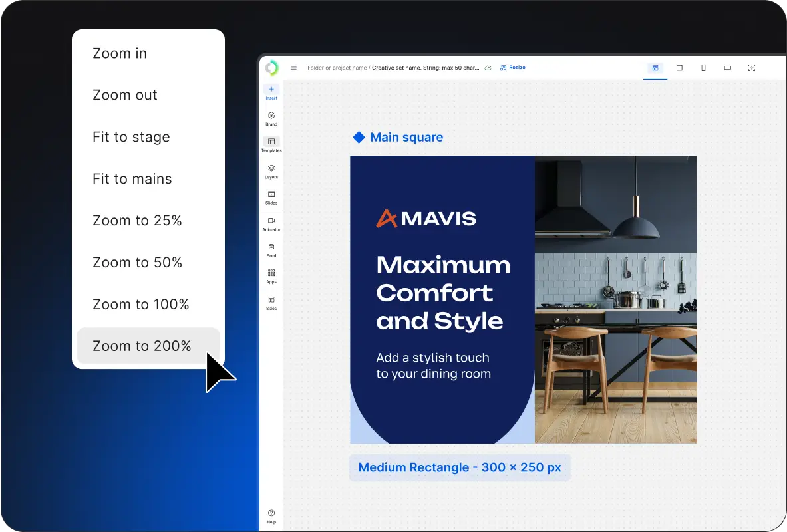Select the Add a stylish touch subtext

[434, 365]
